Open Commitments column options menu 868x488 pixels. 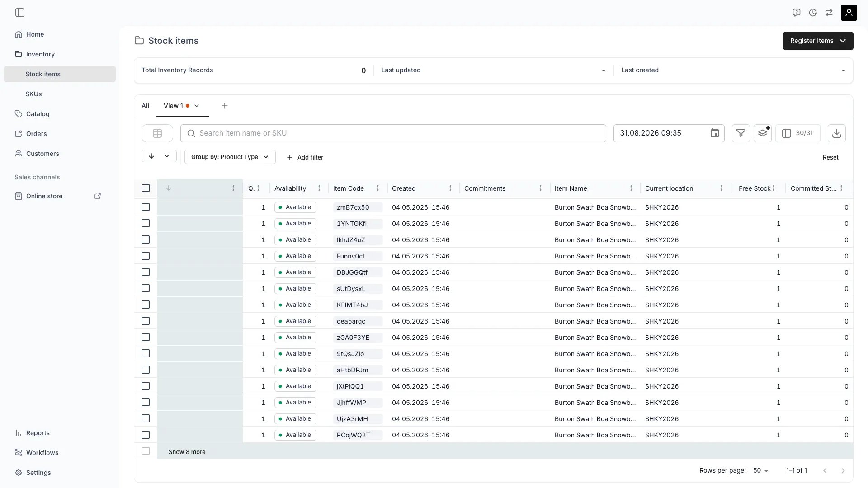[x=541, y=188]
